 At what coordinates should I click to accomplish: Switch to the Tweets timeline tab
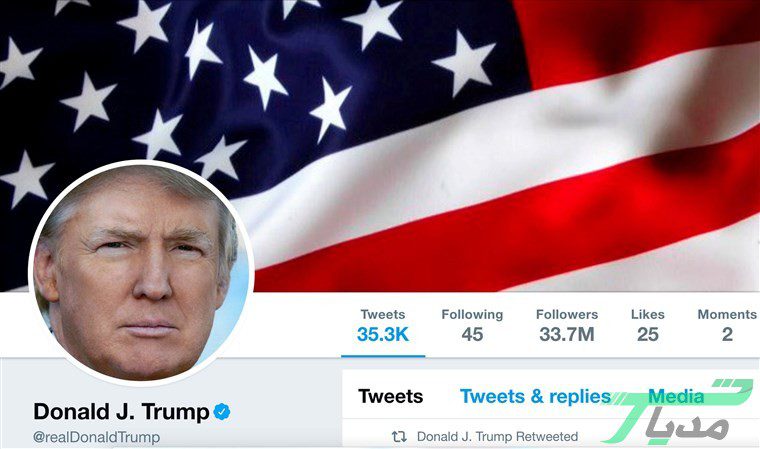point(391,396)
